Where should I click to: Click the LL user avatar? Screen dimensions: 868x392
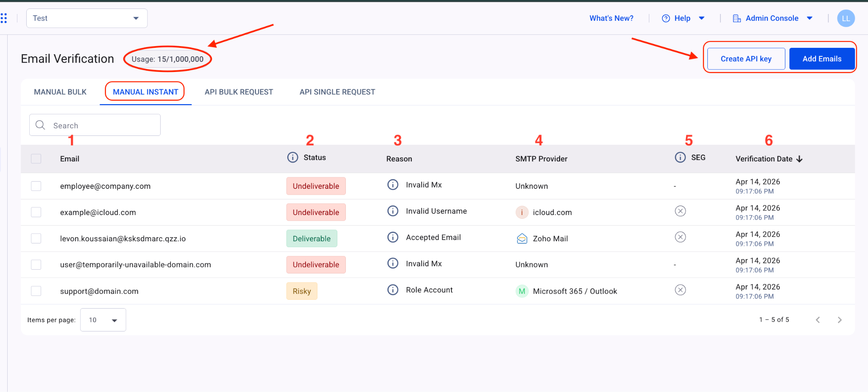pos(846,18)
